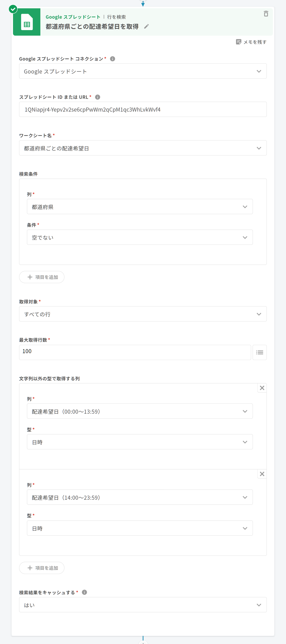Click the スプレッドシート ID input field
The height and width of the screenshot is (644, 286).
[x=143, y=109]
